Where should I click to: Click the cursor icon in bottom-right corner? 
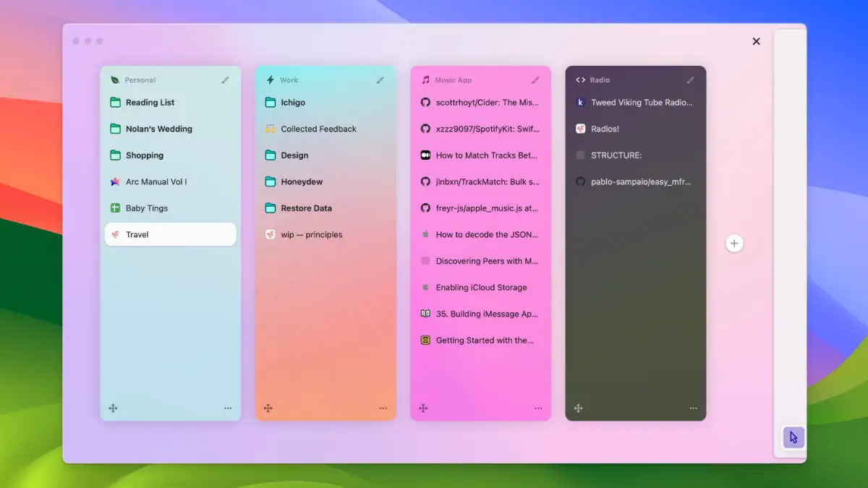[x=793, y=437]
